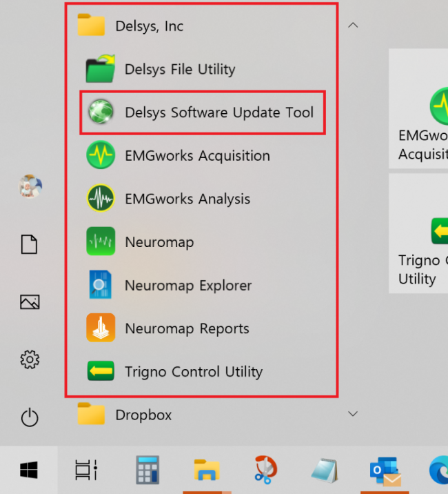Screen dimensions: 448x494
Task: Open the Delsys File Utility icon
Action: (101, 69)
